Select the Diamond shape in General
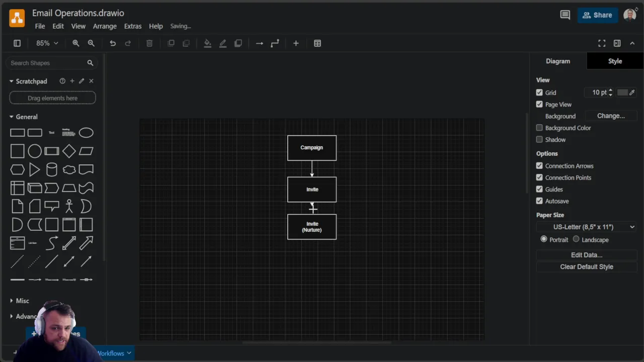Screen dimensions: 644x362 (69, 151)
